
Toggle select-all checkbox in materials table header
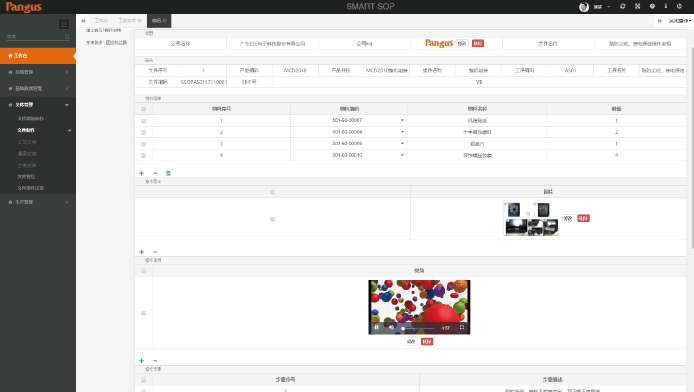click(143, 109)
